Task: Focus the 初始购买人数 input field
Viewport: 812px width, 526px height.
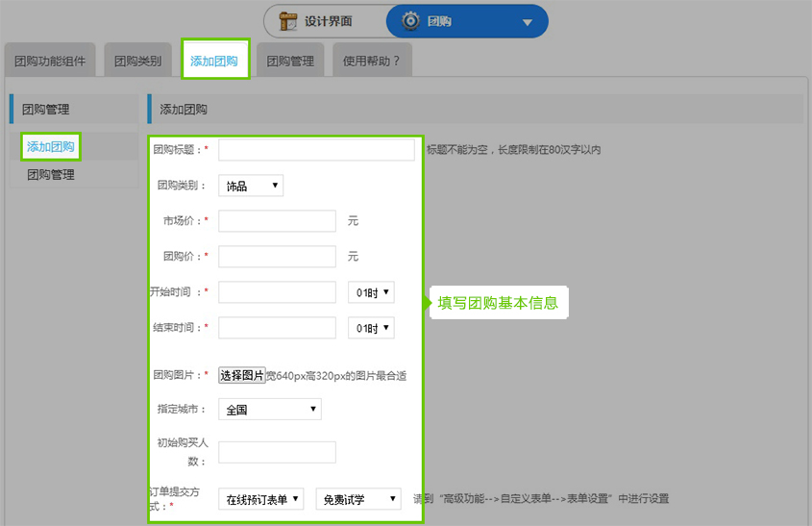Action: tap(277, 452)
